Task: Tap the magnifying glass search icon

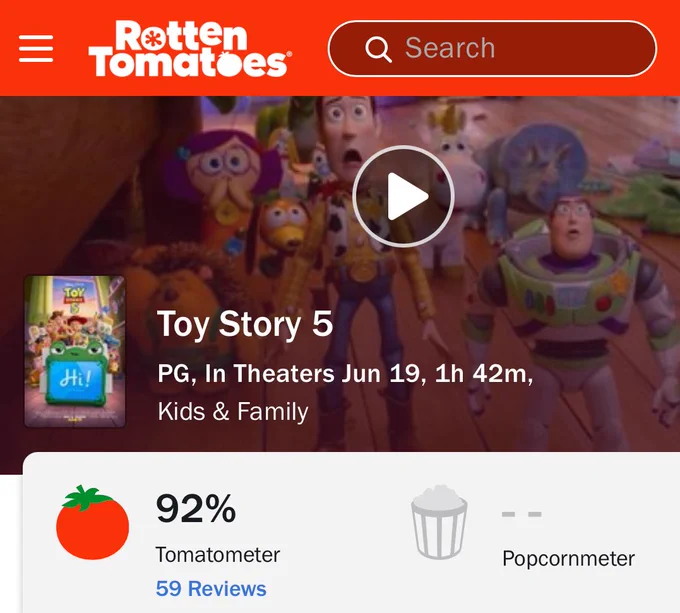Action: click(x=378, y=49)
